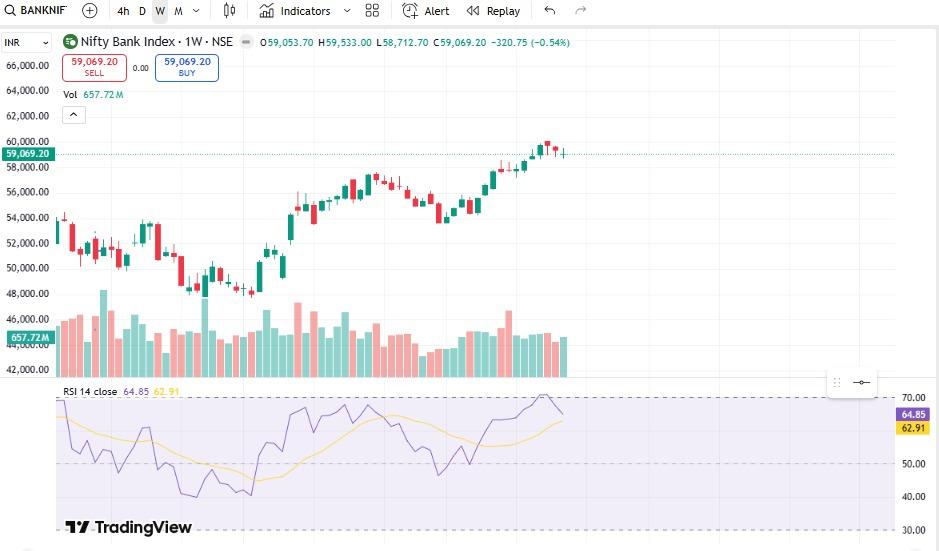The width and height of the screenshot is (939, 551).
Task: Click the 62.91 RSI moving average label
Action: [913, 428]
